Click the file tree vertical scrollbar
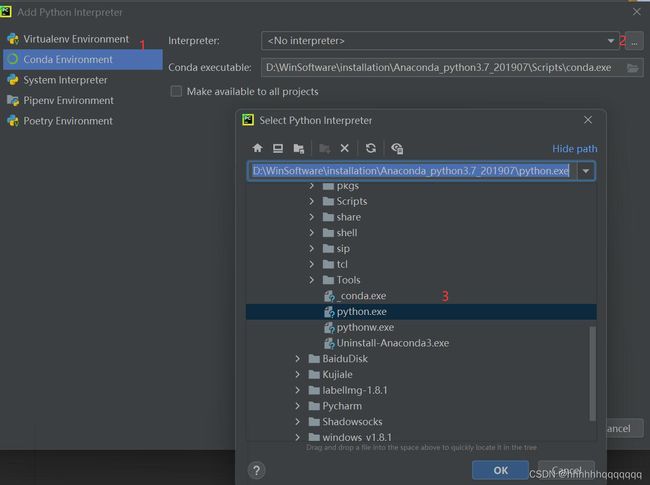The width and height of the screenshot is (650, 485). [592, 373]
